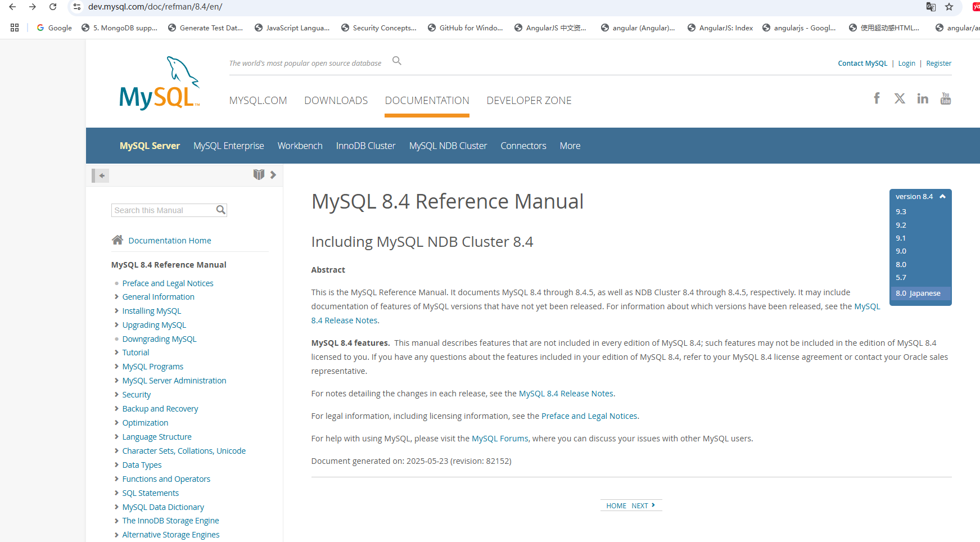Bookmark this page with star icon
Viewport: 980px width, 542px height.
point(949,7)
